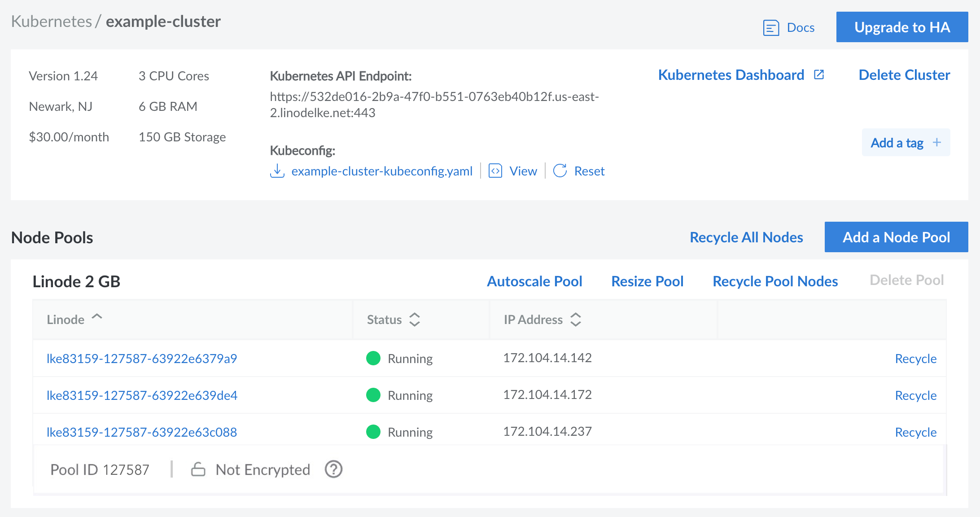
Task: Click the download icon for kubeconfig YAML
Action: click(x=277, y=171)
